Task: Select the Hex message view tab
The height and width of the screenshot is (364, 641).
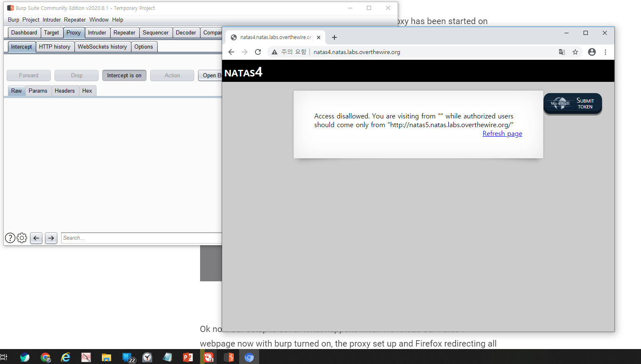Action: (x=87, y=91)
